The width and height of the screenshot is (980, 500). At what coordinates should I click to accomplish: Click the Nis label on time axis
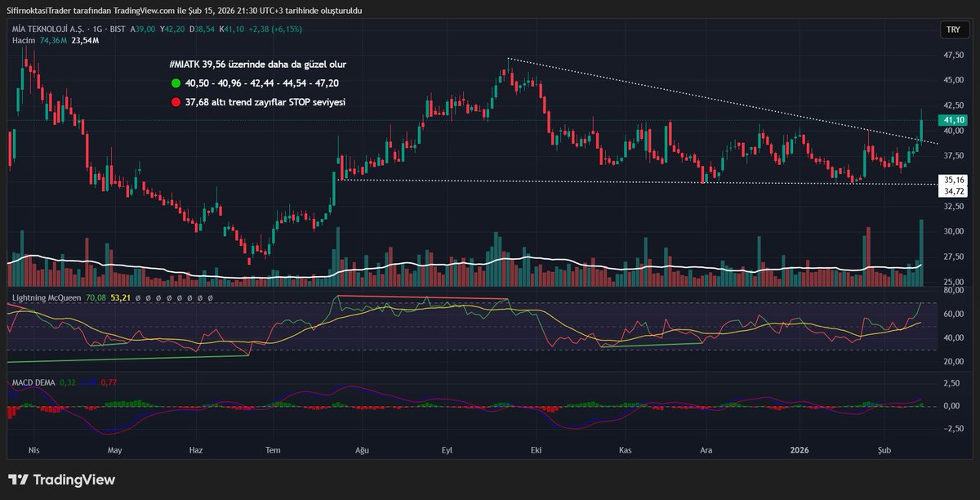click(33, 450)
